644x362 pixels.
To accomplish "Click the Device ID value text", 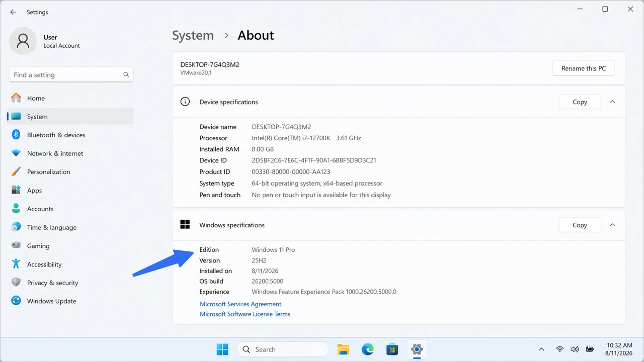I will coord(314,160).
